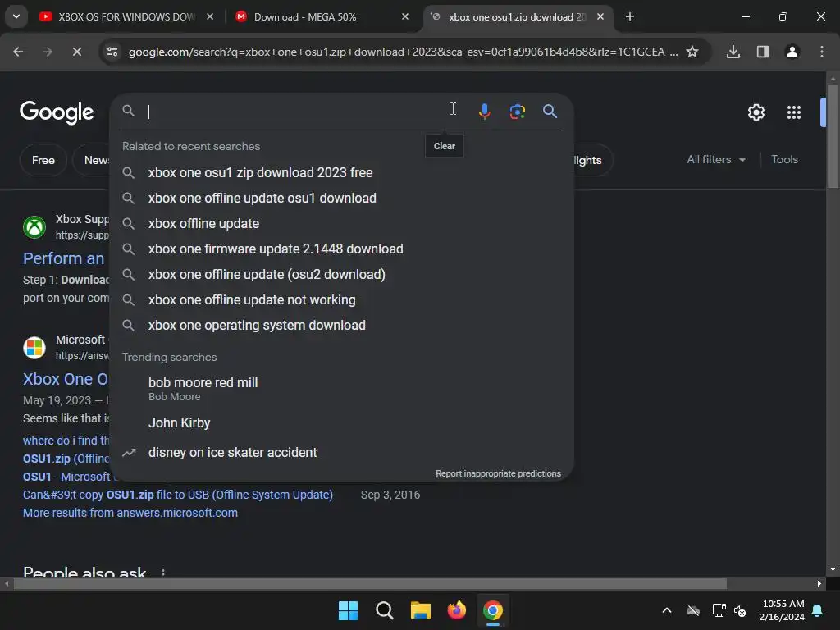Open People also ask options menu
The height and width of the screenshot is (630, 840).
pos(163,572)
